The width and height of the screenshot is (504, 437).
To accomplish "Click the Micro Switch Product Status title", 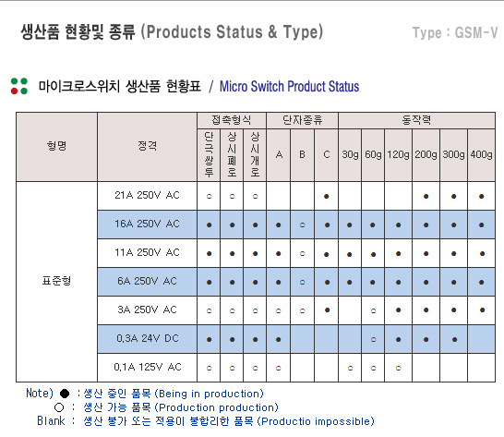I will [289, 86].
